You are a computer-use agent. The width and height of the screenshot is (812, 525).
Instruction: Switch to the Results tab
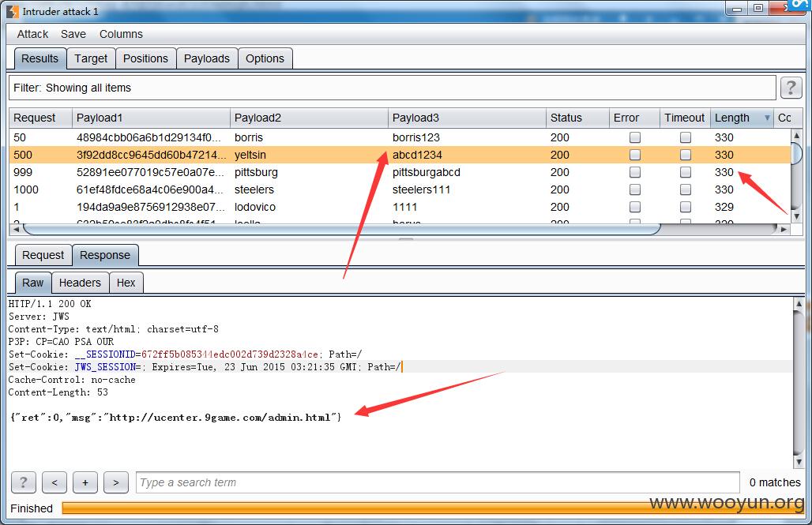coord(39,58)
